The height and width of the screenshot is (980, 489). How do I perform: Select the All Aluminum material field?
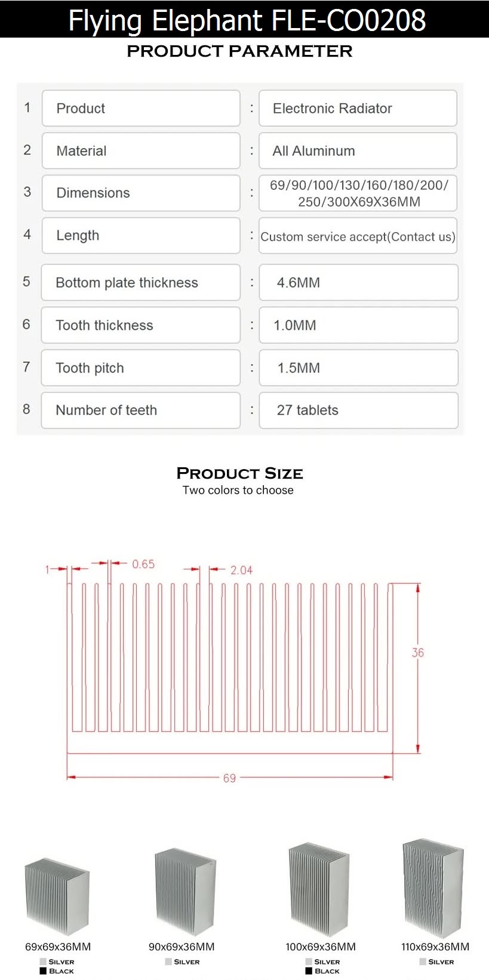coord(358,151)
